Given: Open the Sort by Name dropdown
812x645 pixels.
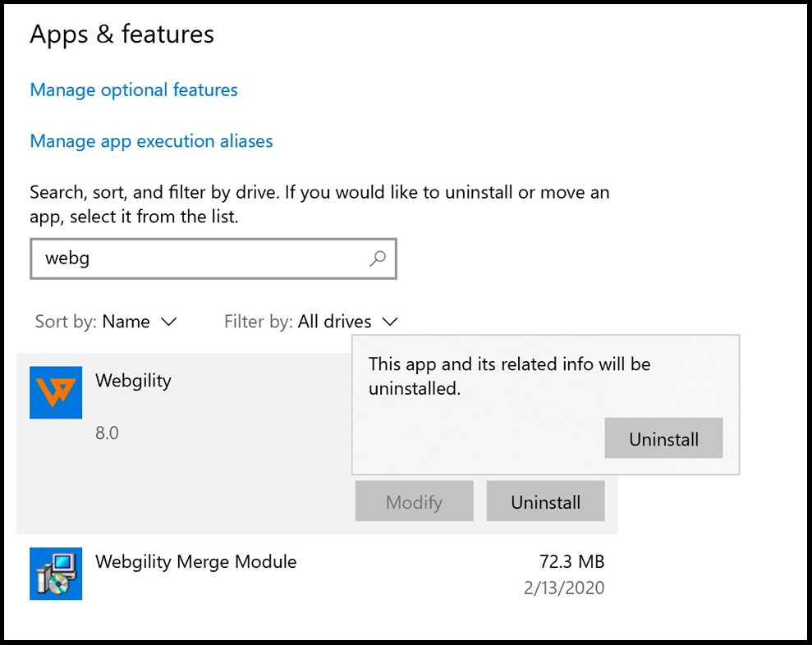Looking at the screenshot, I should (126, 322).
